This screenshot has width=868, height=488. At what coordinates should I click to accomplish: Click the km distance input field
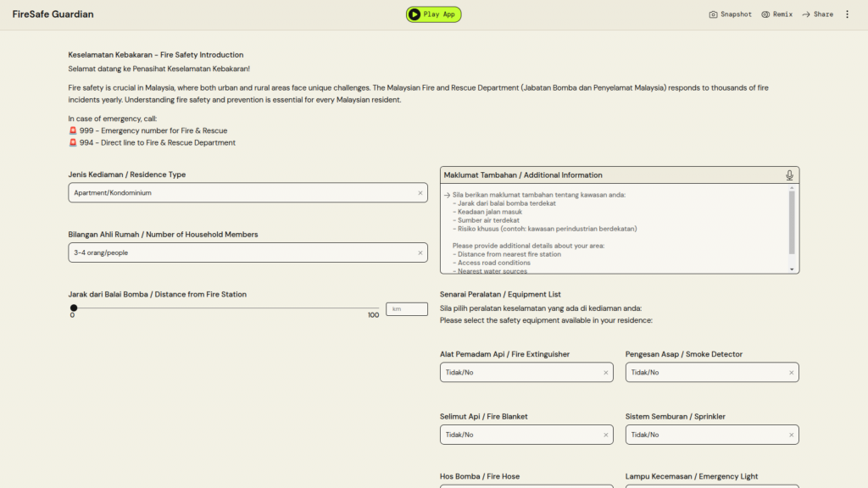point(406,309)
